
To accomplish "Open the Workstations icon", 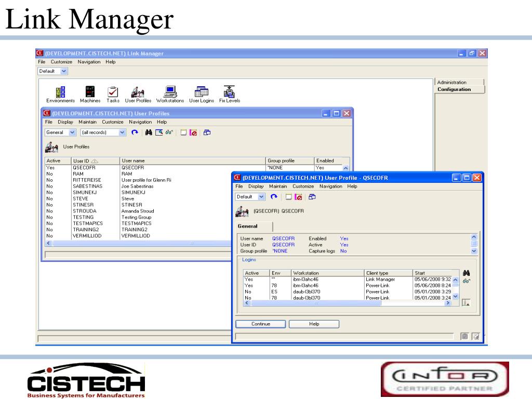I will (x=170, y=95).
